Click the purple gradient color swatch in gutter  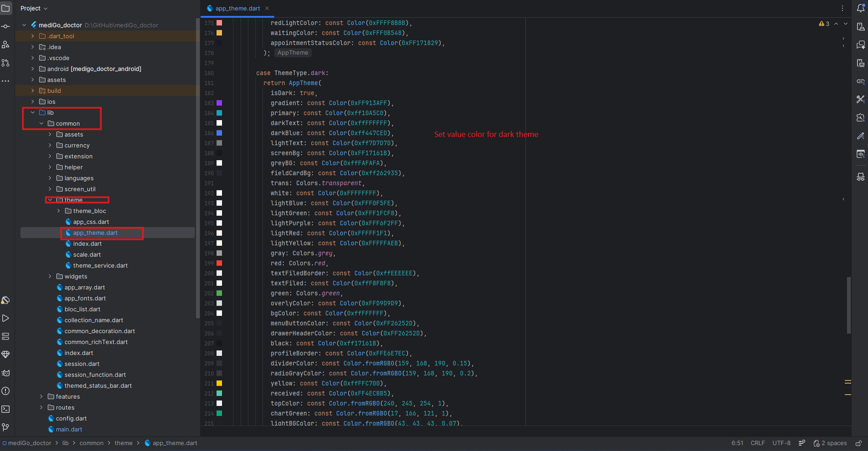click(x=219, y=103)
